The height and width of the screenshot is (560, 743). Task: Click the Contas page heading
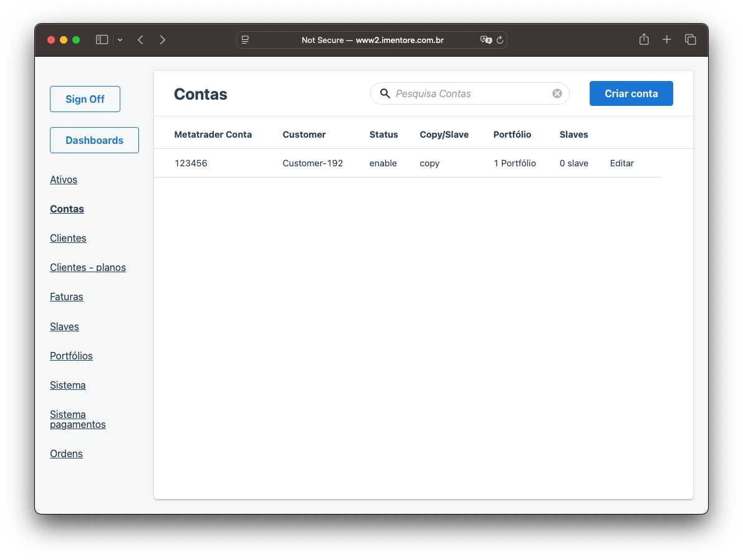[x=201, y=94]
